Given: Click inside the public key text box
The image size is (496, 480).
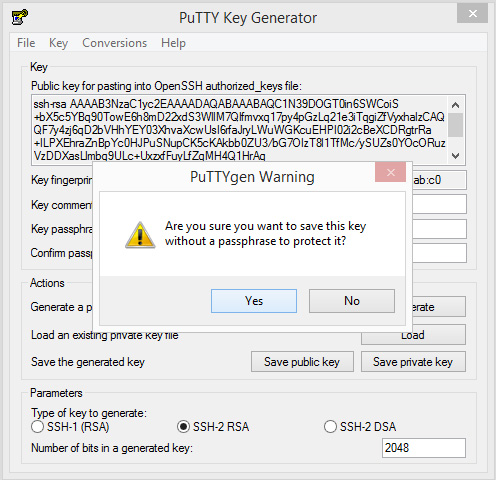Looking at the screenshot, I should click(x=239, y=130).
